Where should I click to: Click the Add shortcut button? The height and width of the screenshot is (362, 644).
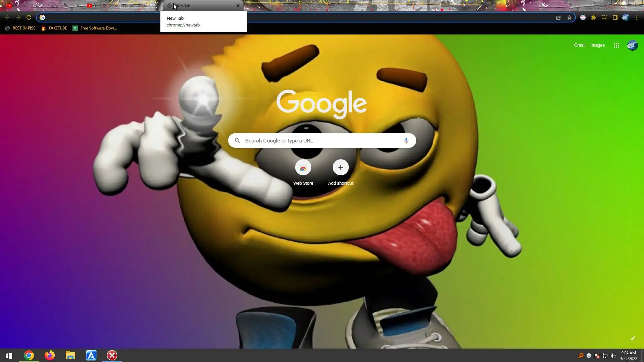tap(340, 167)
